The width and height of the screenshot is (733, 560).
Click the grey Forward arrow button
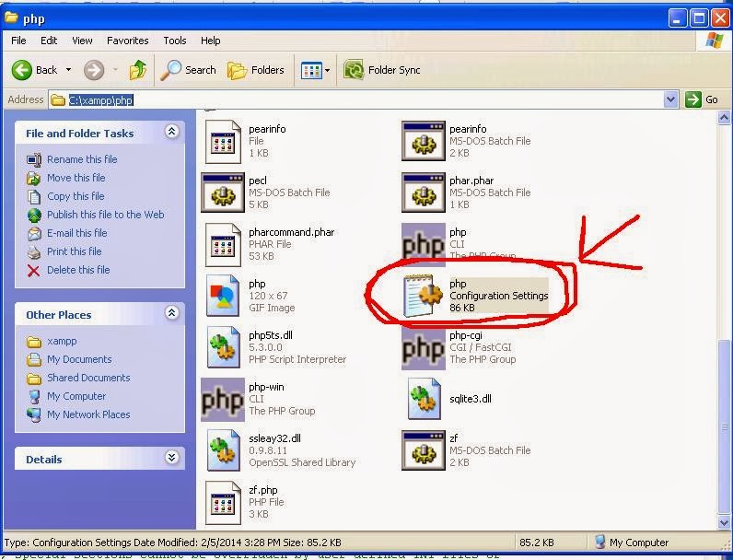[x=94, y=70]
